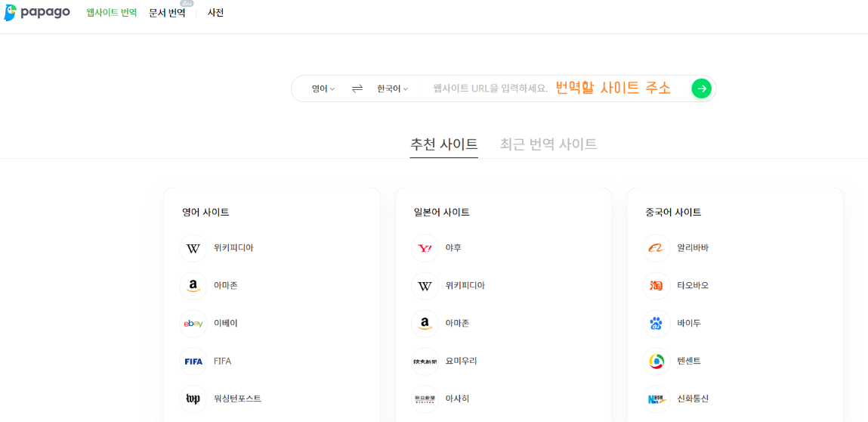Open the Yomiuri newspaper icon
This screenshot has height=422, width=868.
425,361
